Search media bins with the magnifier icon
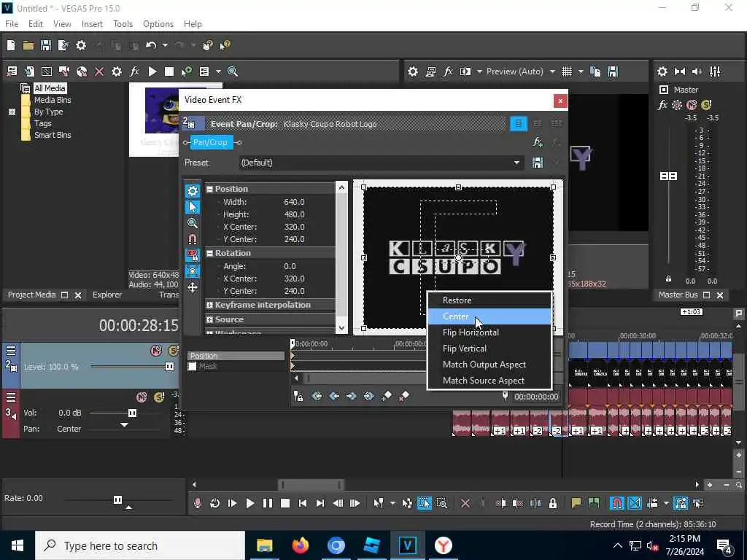The width and height of the screenshot is (747, 560). (x=233, y=71)
